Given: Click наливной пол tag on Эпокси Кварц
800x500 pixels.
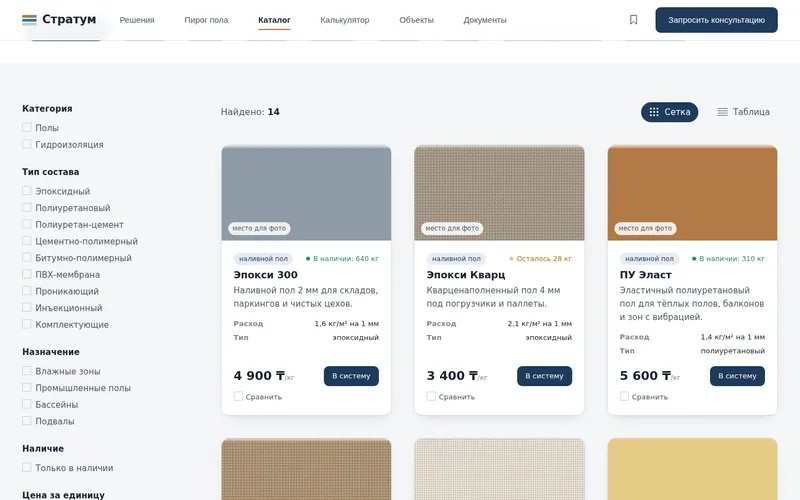Looking at the screenshot, I should click(x=456, y=259).
